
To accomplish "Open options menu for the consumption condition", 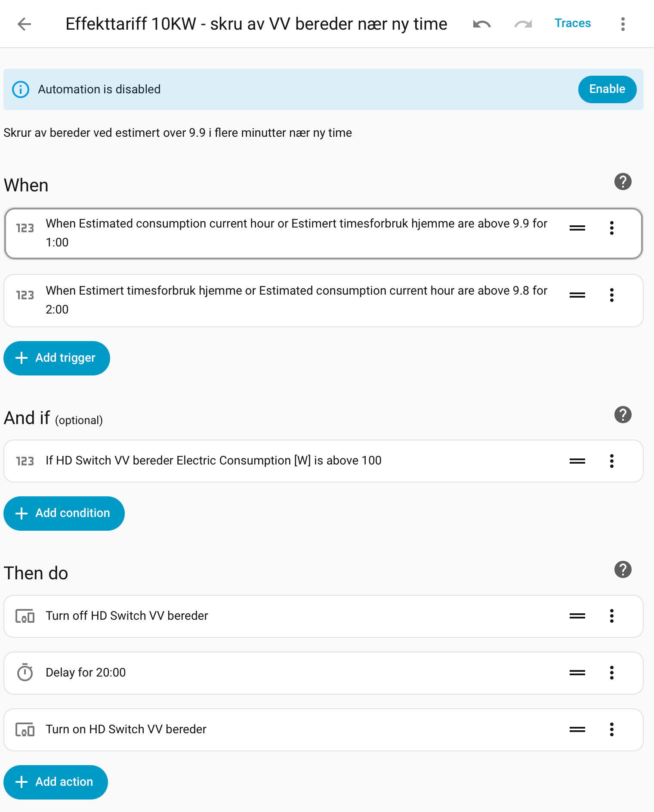I will tap(611, 461).
